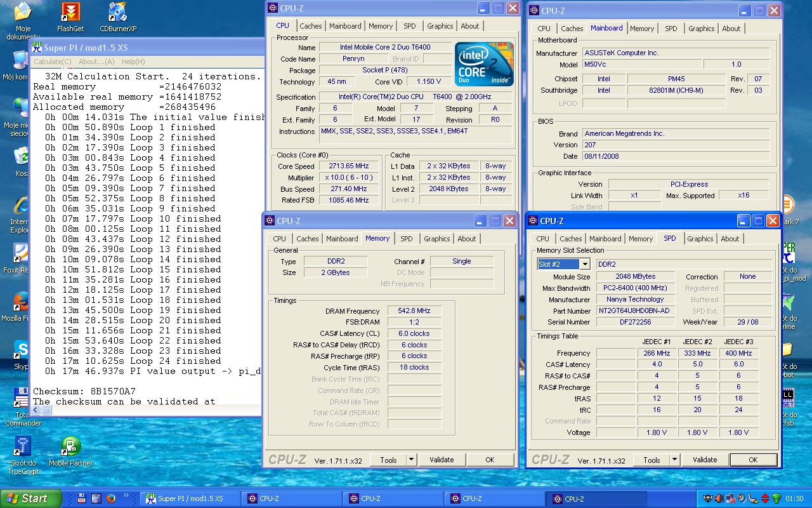The height and width of the screenshot is (508, 812).
Task: Click the Manufacturer value Nanya Technology
Action: [636, 300]
